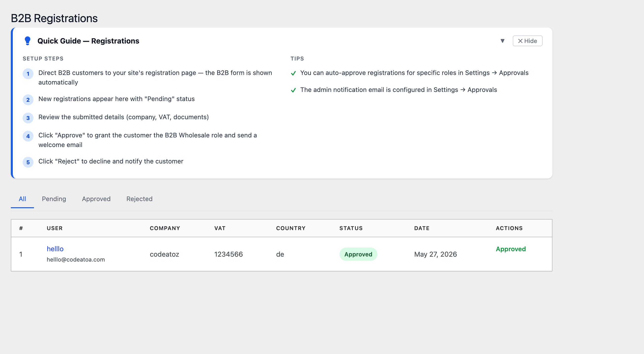Click checkmark beside admin notification email tip

coord(293,90)
